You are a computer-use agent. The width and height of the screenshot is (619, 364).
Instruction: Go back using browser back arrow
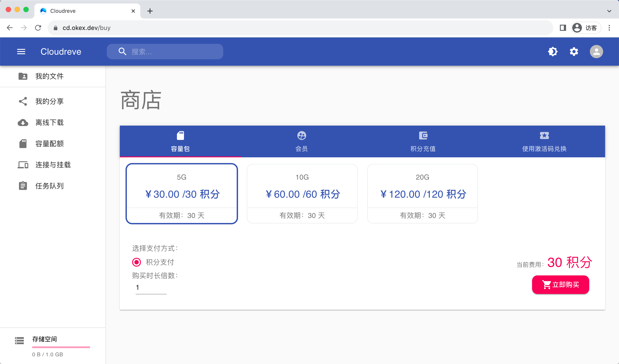pyautogui.click(x=10, y=28)
